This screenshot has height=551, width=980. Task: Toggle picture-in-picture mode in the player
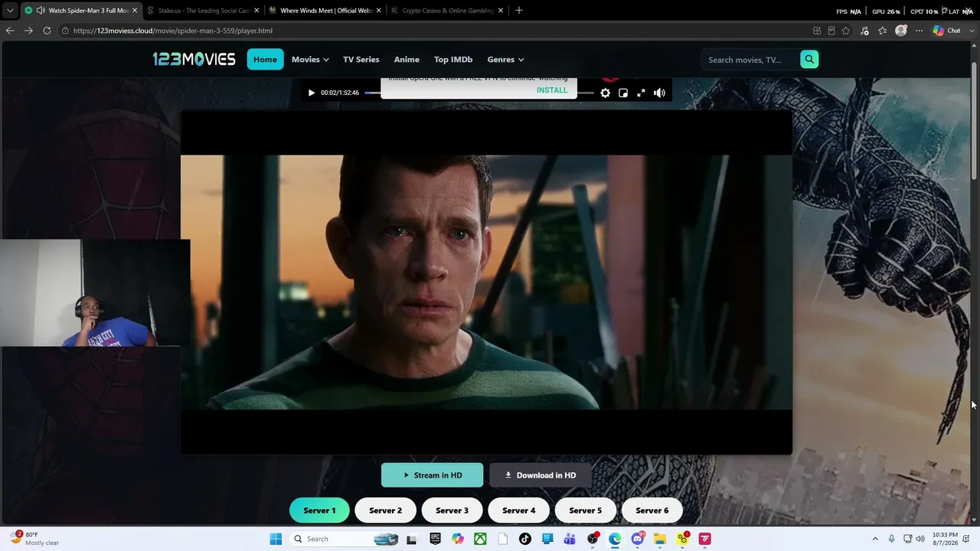tap(623, 93)
